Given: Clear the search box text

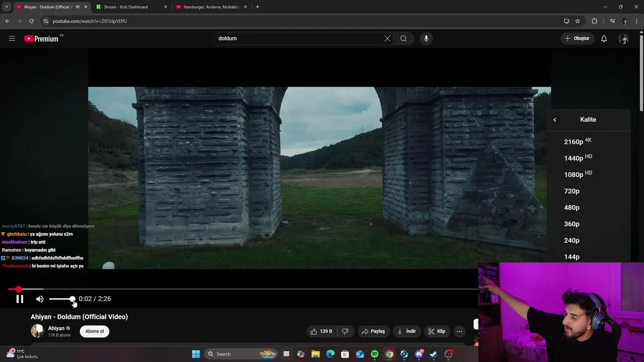Looking at the screenshot, I should click(387, 38).
